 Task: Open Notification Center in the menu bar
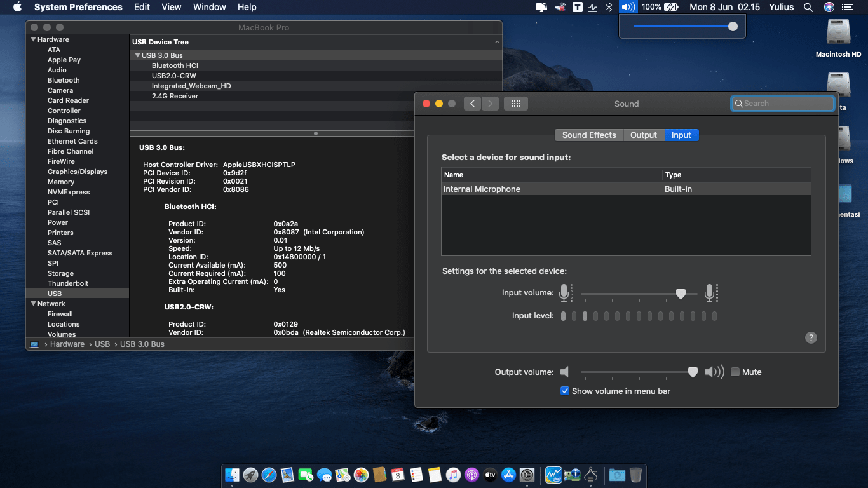point(847,7)
